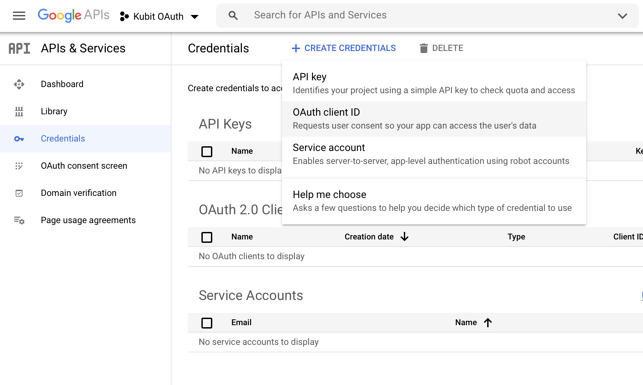This screenshot has width=643, height=385.
Task: Expand the search bar chevron
Action: (622, 16)
